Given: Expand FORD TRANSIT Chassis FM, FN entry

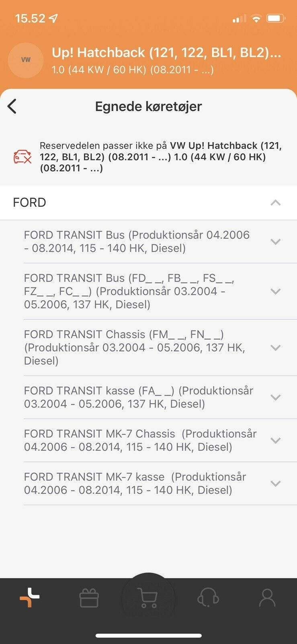Looking at the screenshot, I should point(275,347).
